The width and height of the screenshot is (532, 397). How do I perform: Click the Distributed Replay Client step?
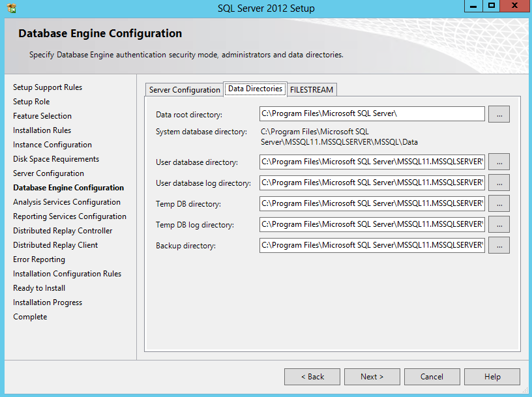tap(55, 245)
